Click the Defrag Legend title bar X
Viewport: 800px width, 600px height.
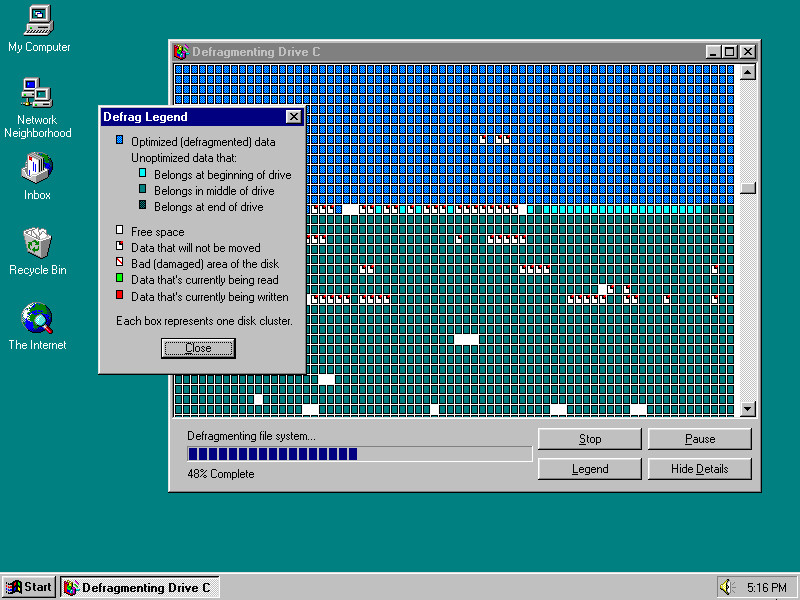coord(294,117)
